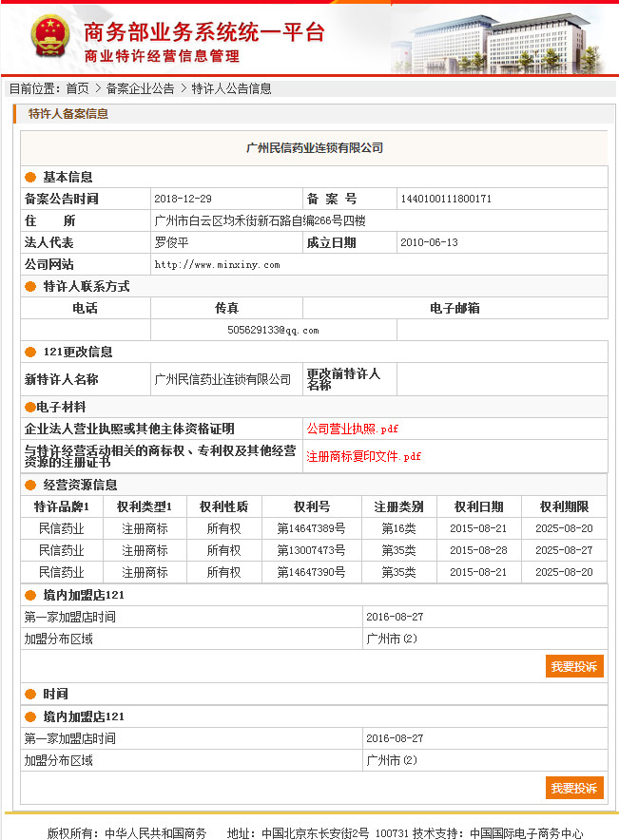Viewport: 619px width, 840px height.
Task: Click 基本信息 section heading
Action: [68, 177]
